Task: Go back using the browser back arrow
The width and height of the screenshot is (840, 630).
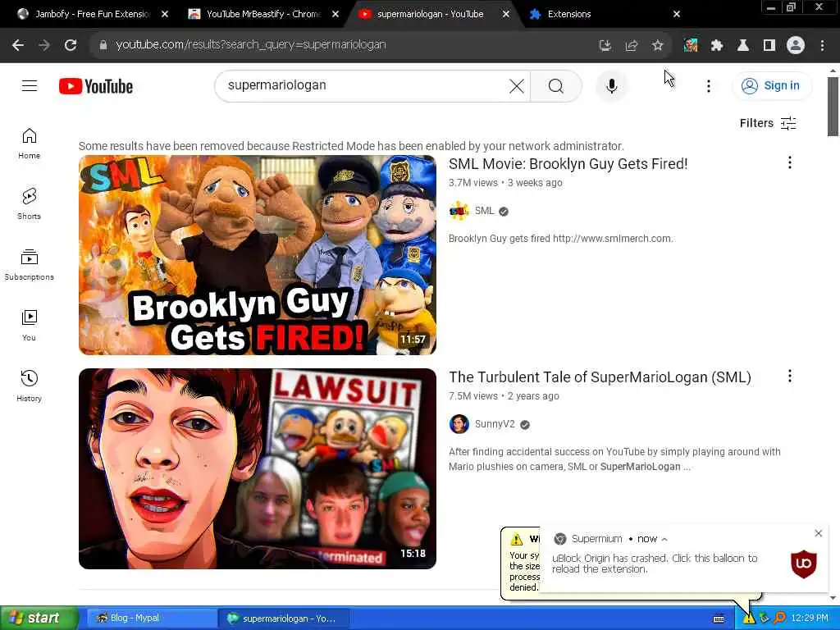Action: pyautogui.click(x=18, y=45)
